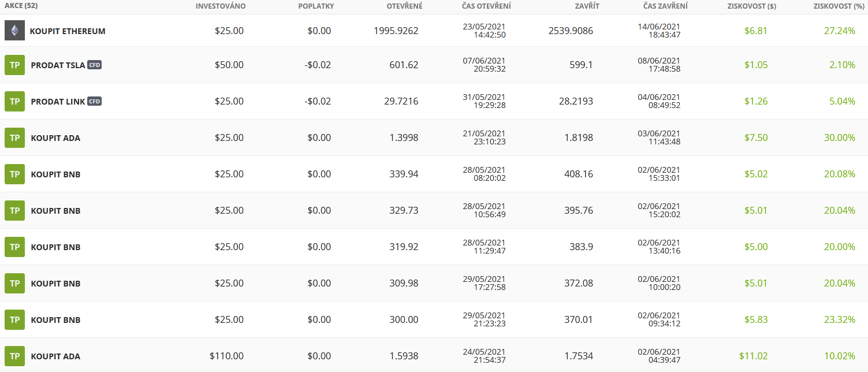Click the CFD badge next to TSLA
Viewport: 868px width, 372px height.
click(95, 65)
